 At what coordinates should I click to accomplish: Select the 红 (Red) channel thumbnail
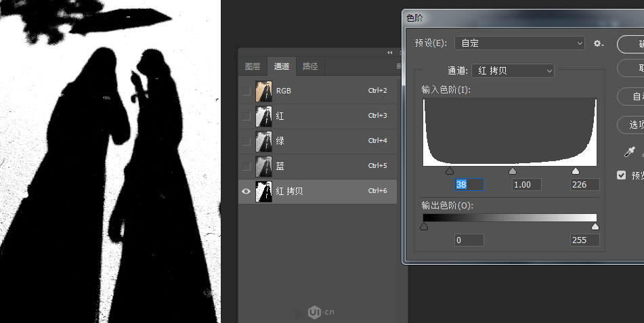click(x=263, y=116)
